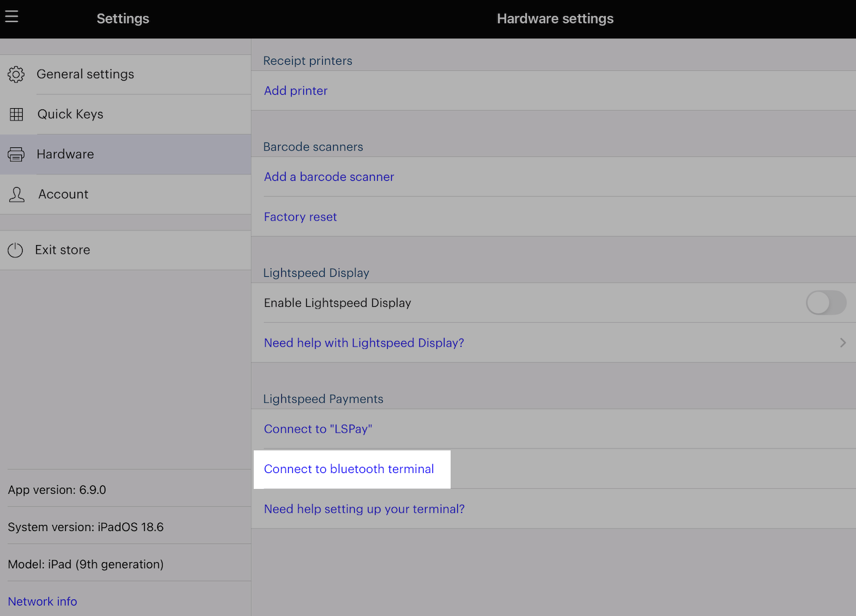Enable the Lightspeed Display toggle
Image resolution: width=856 pixels, height=616 pixels.
pos(826,302)
